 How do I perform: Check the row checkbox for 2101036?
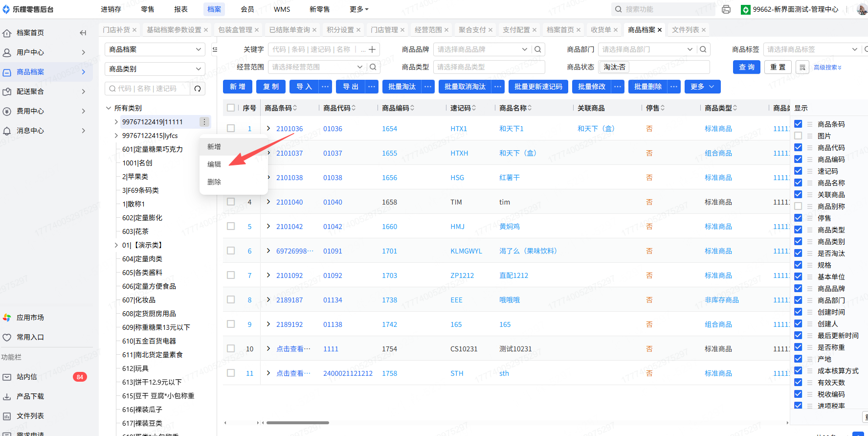click(231, 128)
